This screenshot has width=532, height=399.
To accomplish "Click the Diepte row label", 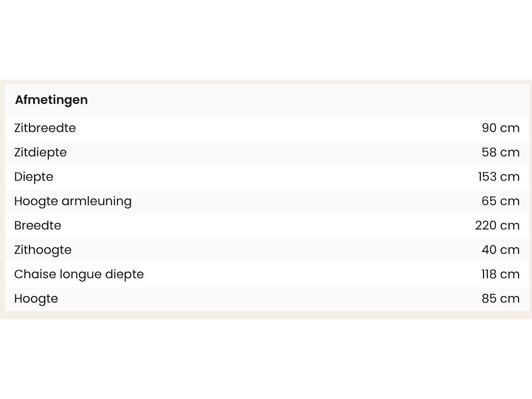I will [34, 177].
